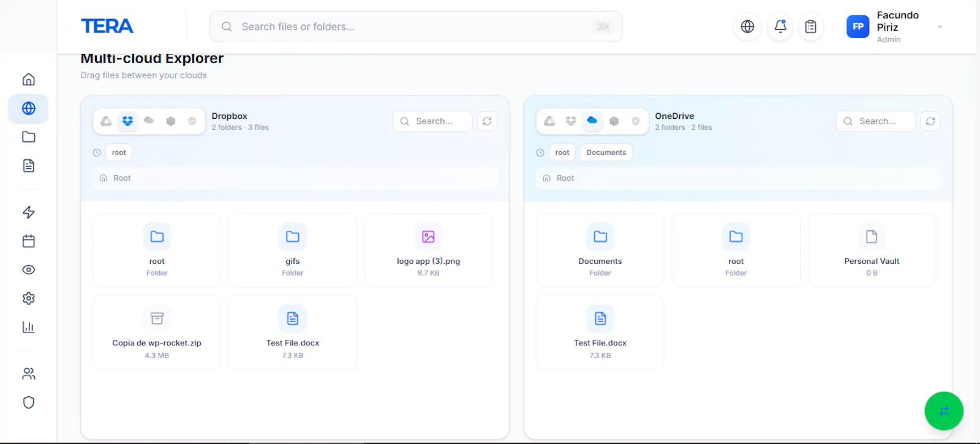Switch OneDrive panel to Google Drive provider
Viewport: 980px width, 444px height.
pyautogui.click(x=549, y=121)
